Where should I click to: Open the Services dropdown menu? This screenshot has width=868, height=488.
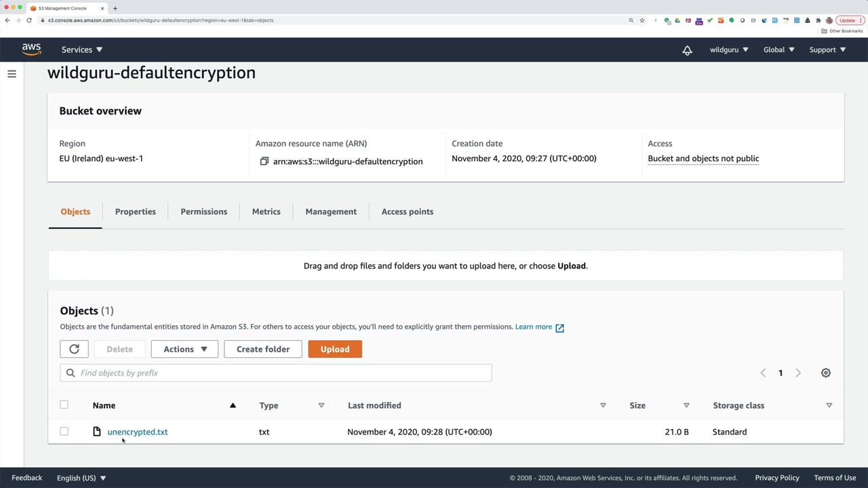(81, 49)
